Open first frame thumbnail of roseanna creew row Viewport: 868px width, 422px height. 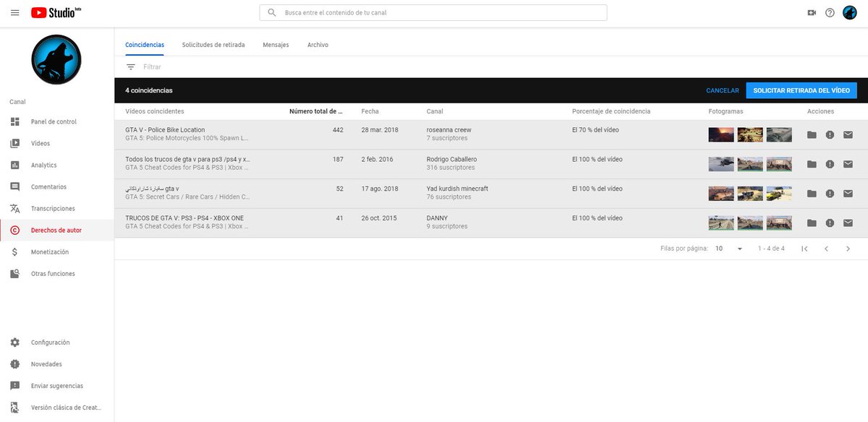tap(721, 134)
